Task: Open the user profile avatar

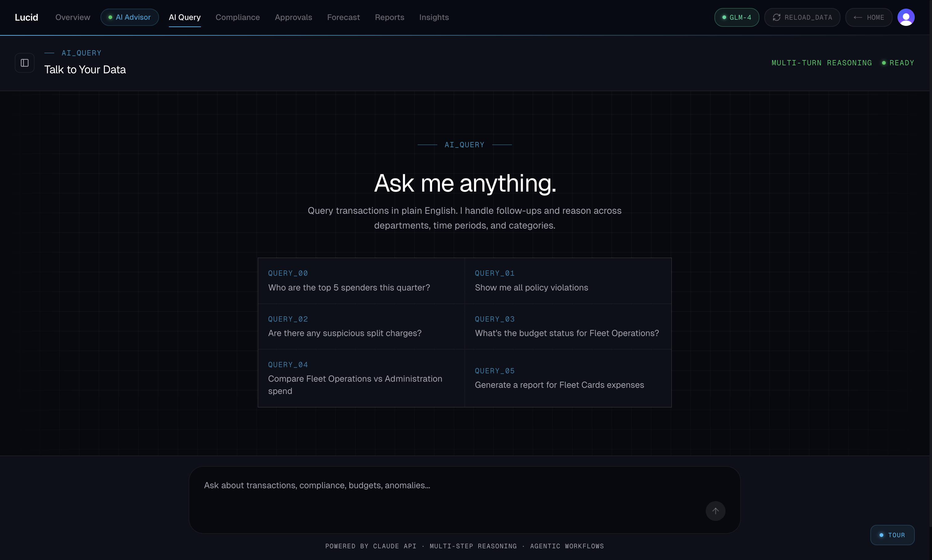Action: click(905, 17)
